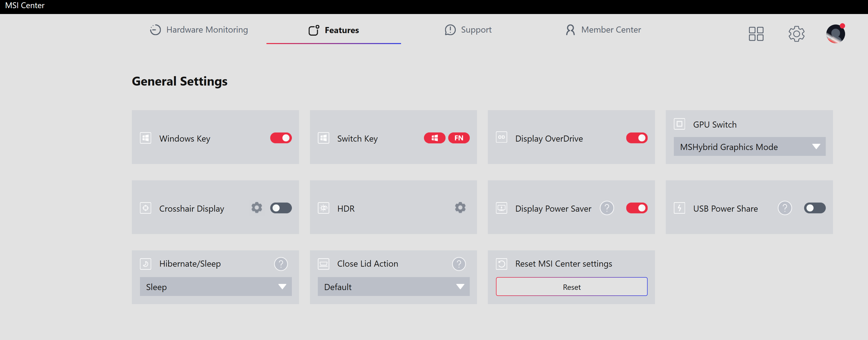The height and width of the screenshot is (340, 868).
Task: Click the HDR card icon
Action: pos(323,208)
